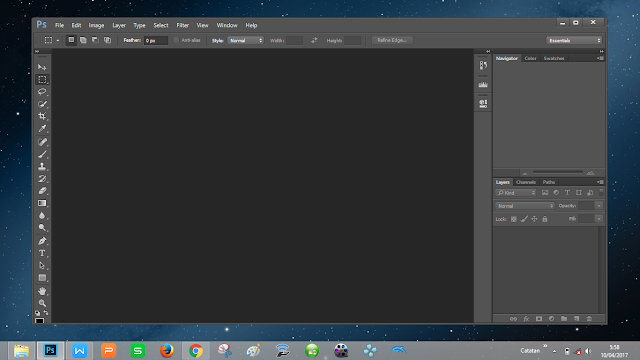Select the Spot Healing Brush tool
This screenshot has width=640, height=360.
(42, 142)
